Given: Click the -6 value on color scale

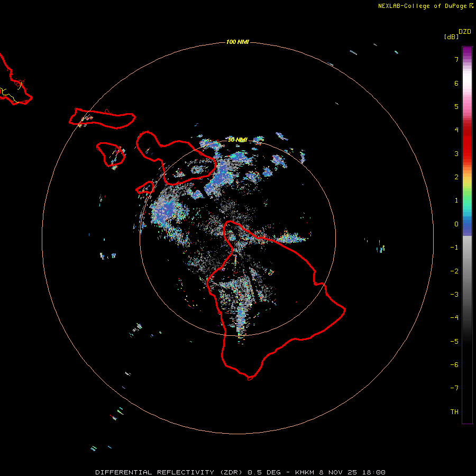Looking at the screenshot, I should point(454,365).
